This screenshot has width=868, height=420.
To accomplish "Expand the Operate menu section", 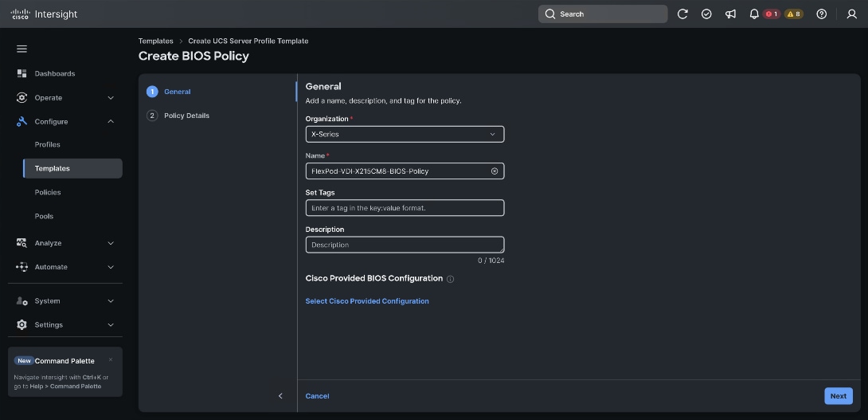I will coord(111,98).
